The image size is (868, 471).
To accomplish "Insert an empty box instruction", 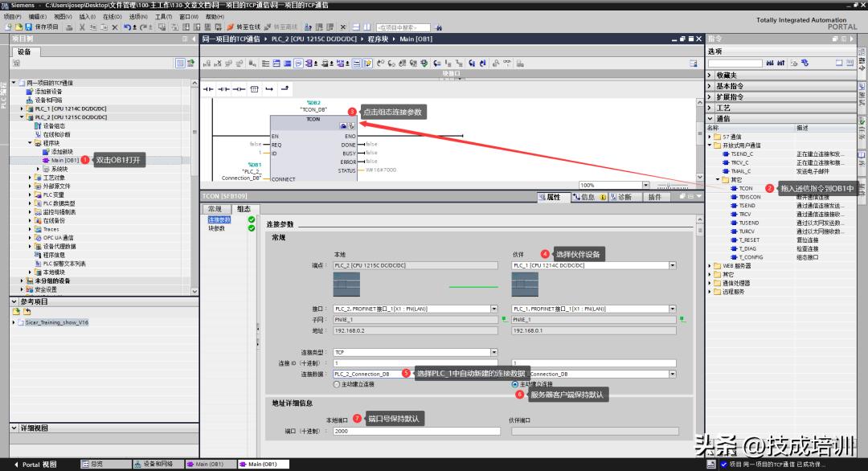I will tap(255, 88).
